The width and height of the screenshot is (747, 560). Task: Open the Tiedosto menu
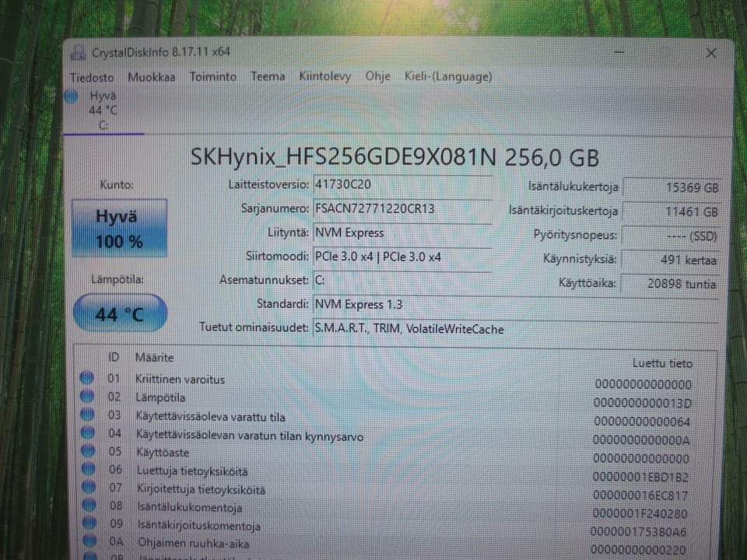coord(92,78)
